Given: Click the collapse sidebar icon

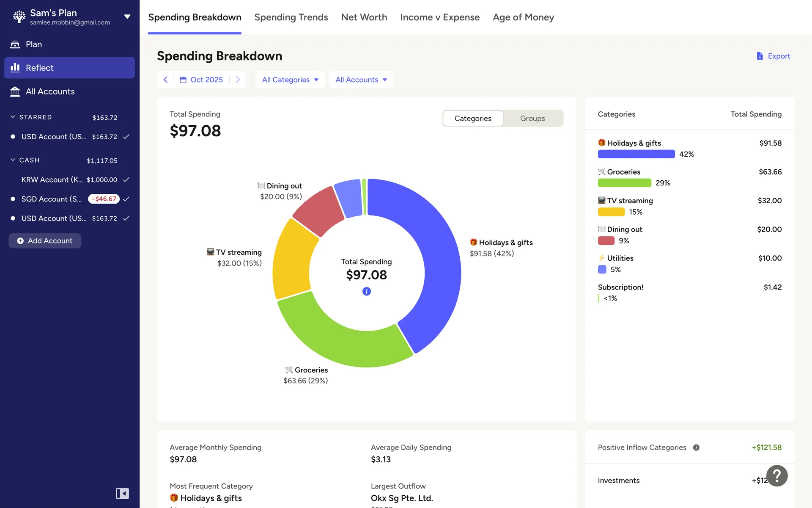Looking at the screenshot, I should (122, 493).
